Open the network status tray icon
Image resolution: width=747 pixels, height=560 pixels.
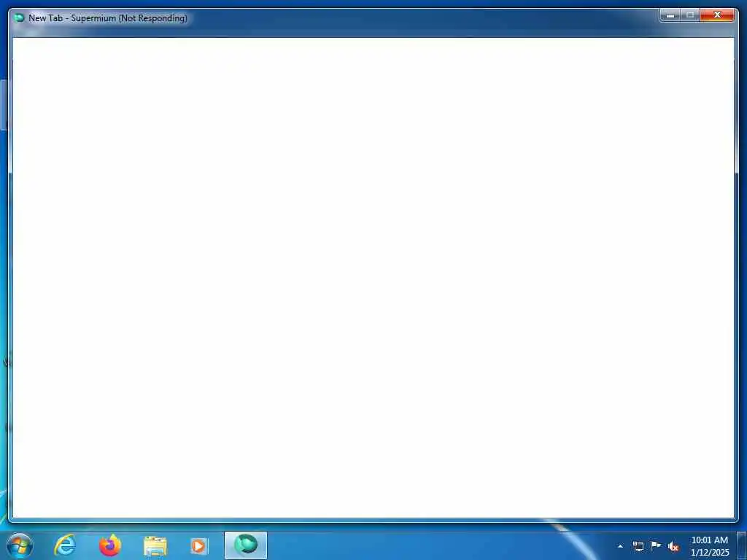tap(638, 546)
